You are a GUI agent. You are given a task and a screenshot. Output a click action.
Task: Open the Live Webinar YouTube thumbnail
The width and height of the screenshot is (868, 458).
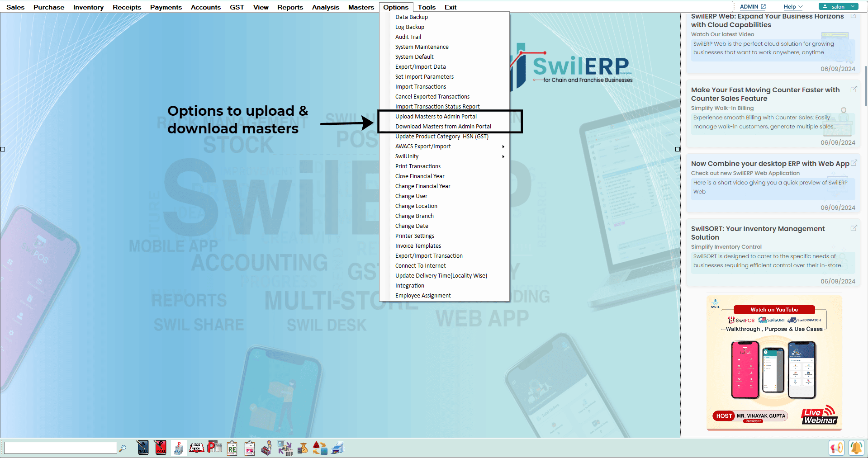[x=774, y=363]
